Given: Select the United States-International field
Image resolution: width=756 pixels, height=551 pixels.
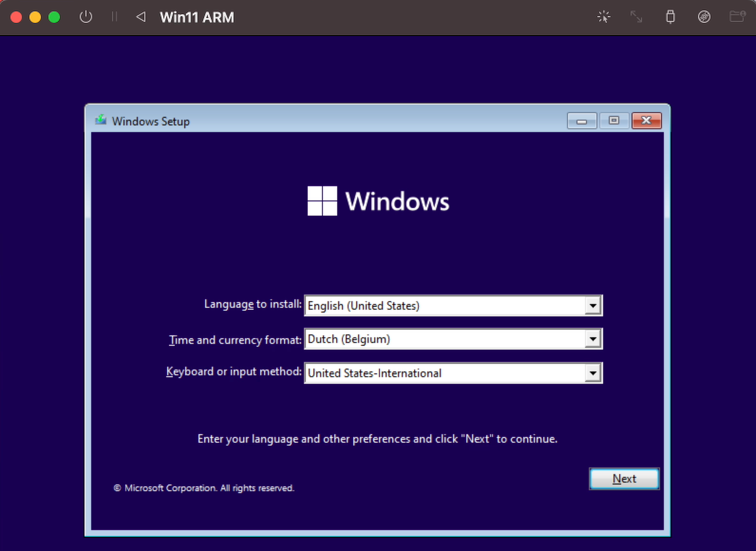Looking at the screenshot, I should pyautogui.click(x=453, y=373).
